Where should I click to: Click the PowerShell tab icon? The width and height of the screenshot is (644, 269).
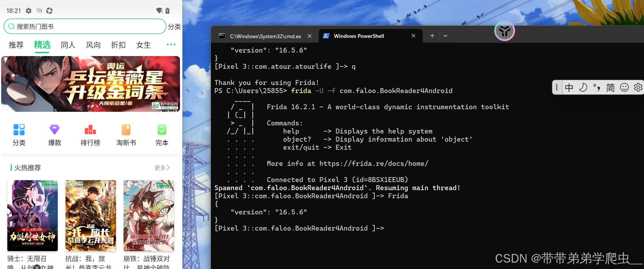(x=326, y=36)
